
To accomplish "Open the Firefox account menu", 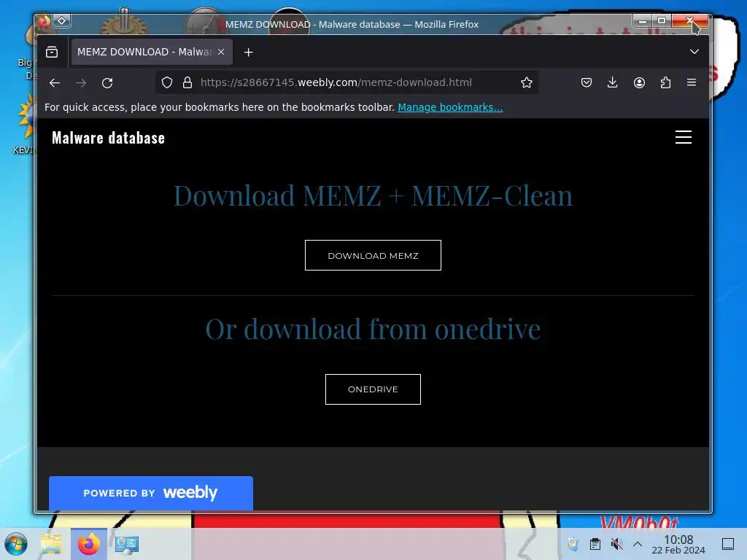I will click(639, 82).
